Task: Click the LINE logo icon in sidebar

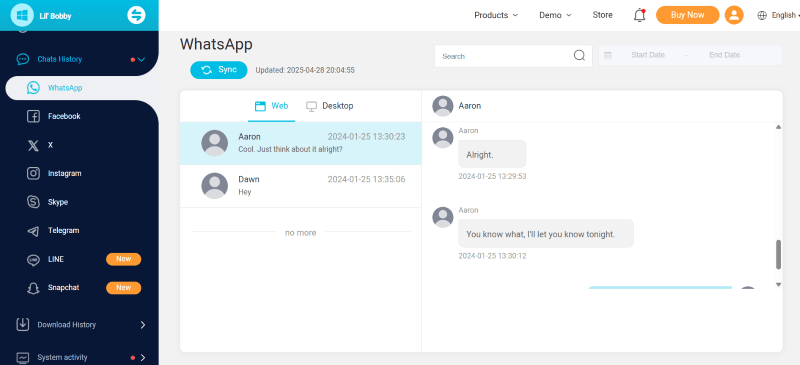Action: point(33,259)
